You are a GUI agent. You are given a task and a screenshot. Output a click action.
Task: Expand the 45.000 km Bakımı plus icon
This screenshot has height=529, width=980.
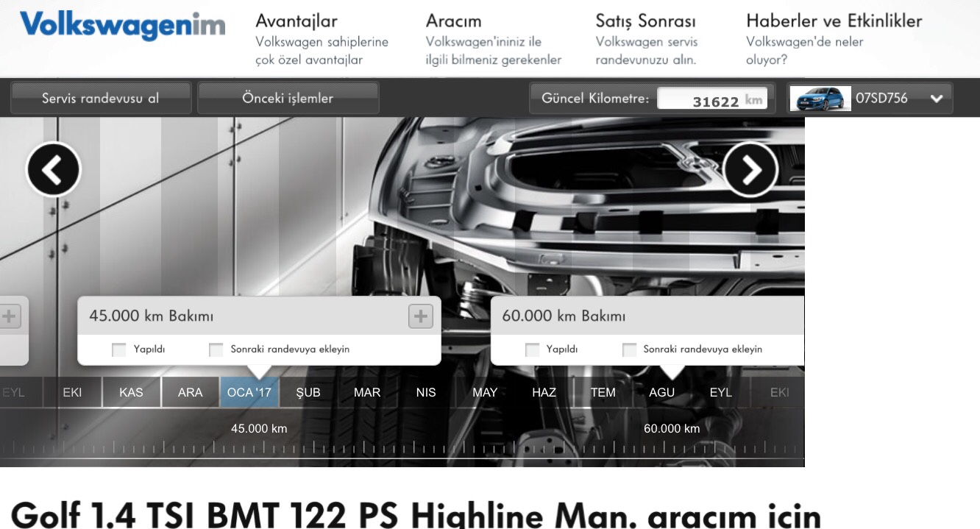(x=421, y=316)
